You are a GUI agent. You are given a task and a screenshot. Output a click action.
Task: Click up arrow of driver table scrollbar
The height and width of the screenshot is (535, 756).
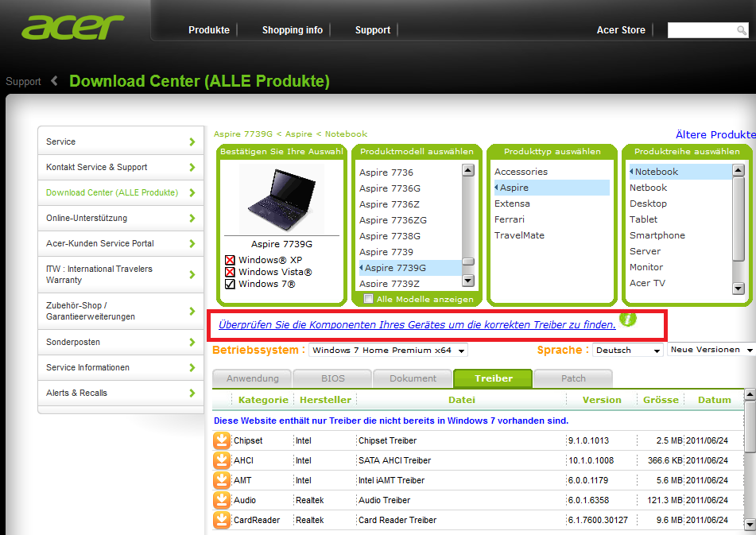tap(750, 395)
